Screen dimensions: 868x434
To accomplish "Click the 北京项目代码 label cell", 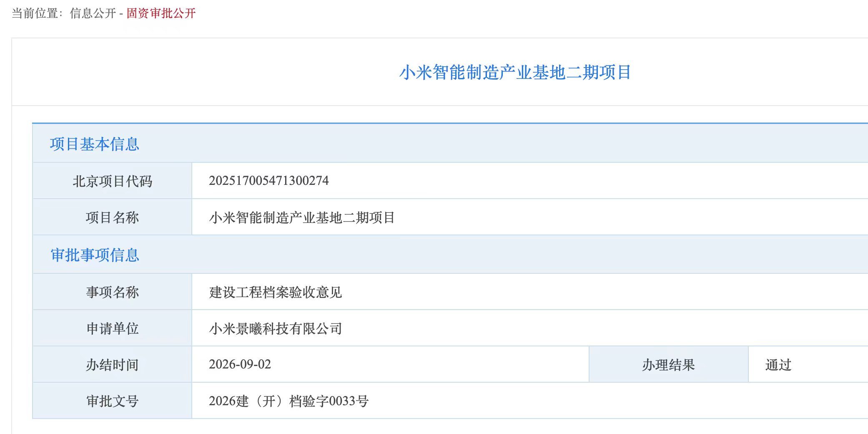I will pyautogui.click(x=112, y=181).
